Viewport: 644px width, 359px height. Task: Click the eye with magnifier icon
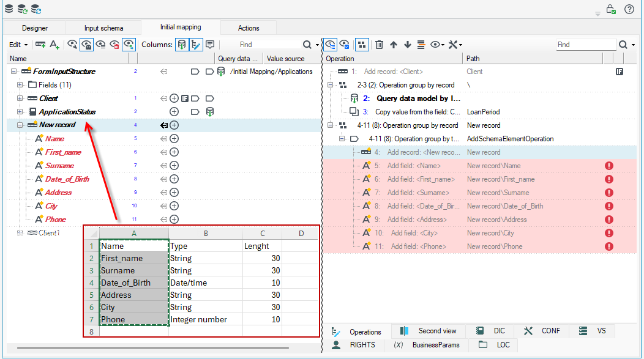tap(72, 44)
